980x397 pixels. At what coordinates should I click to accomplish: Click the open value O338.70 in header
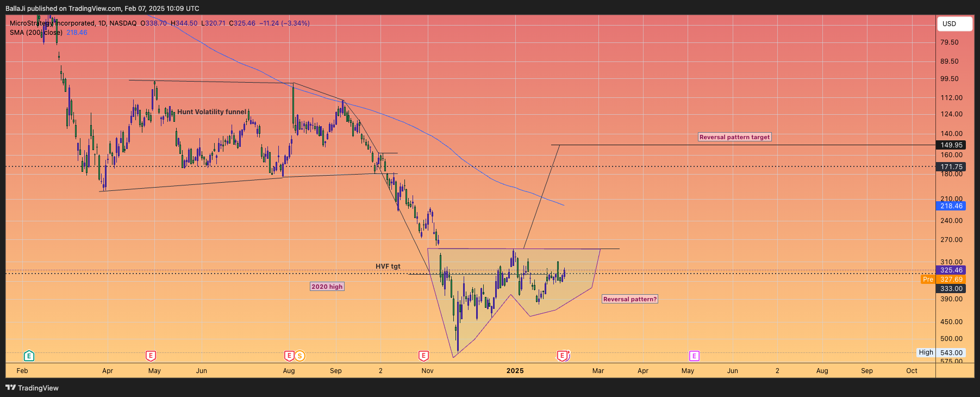coord(153,23)
